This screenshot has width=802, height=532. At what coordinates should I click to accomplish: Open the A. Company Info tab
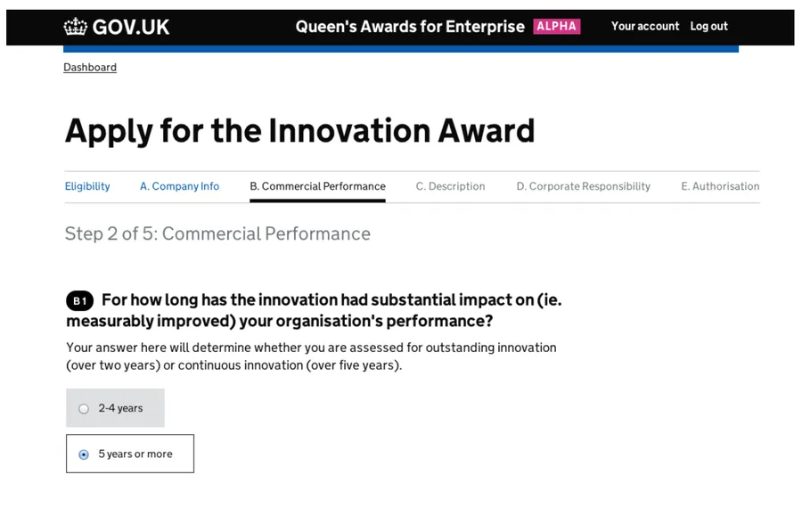click(179, 186)
